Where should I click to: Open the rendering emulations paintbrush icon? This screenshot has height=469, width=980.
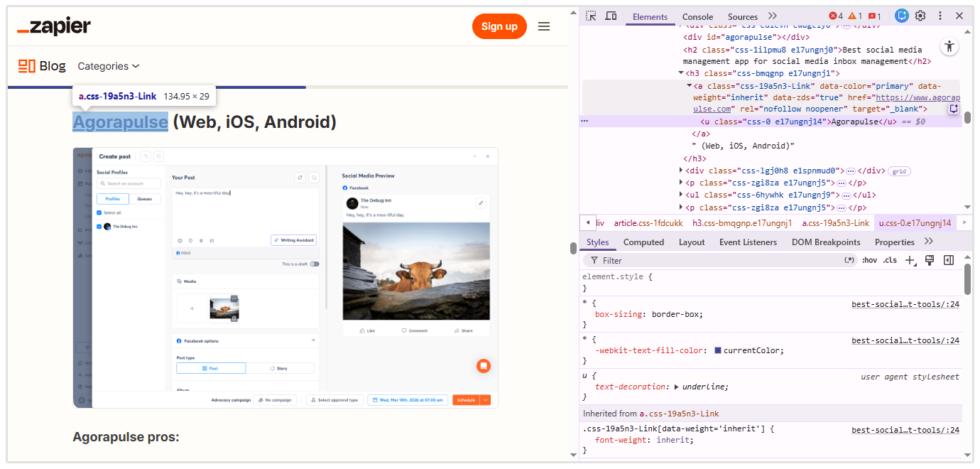929,261
